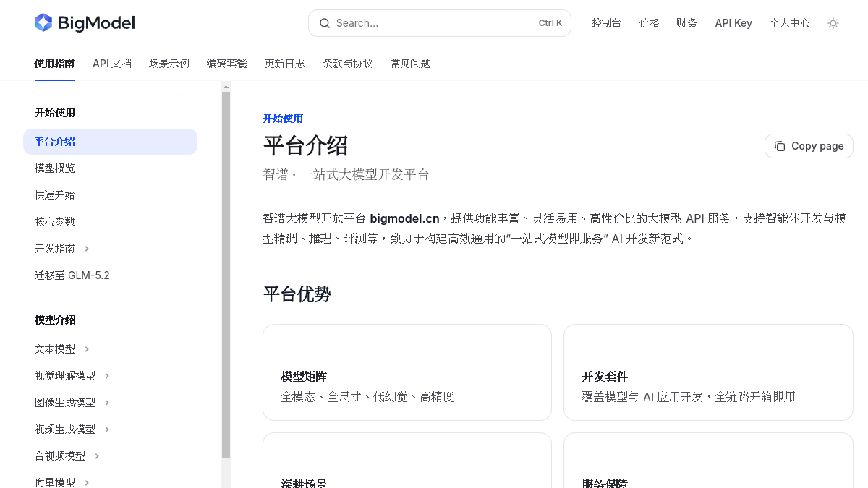Open 核心参数 in the sidebar

tap(55, 222)
